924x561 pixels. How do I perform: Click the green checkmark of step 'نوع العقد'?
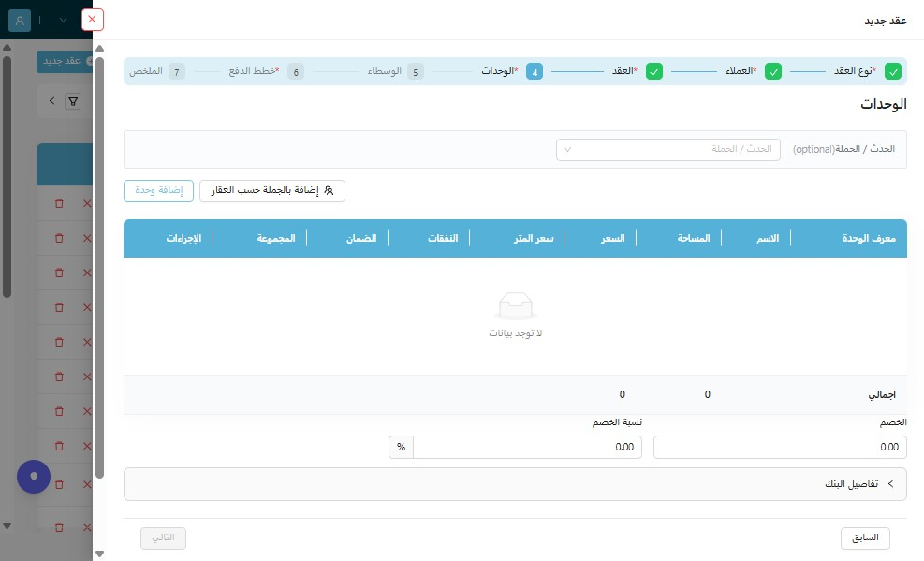[x=893, y=72]
